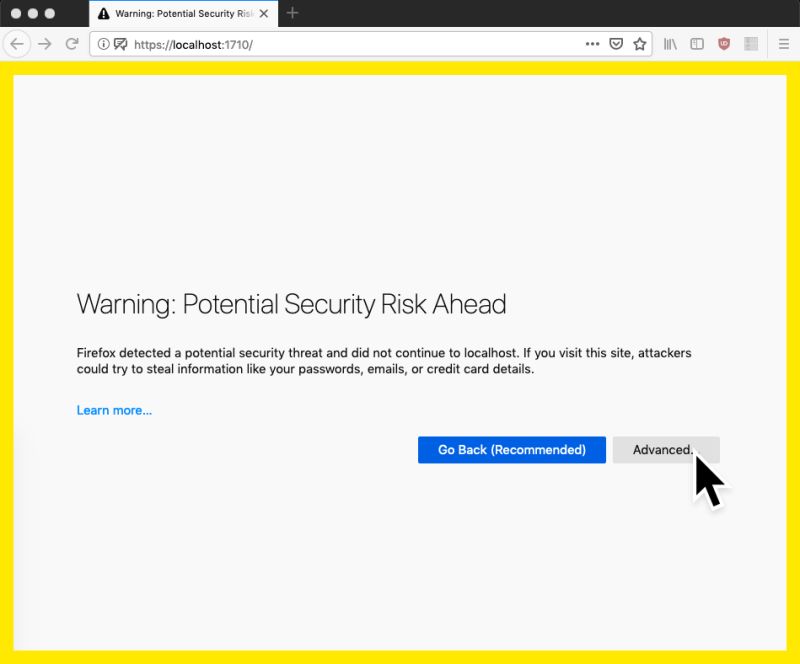Screen dimensions: 800x664
Task: Open uBlock Origin shield extension
Action: tap(724, 44)
